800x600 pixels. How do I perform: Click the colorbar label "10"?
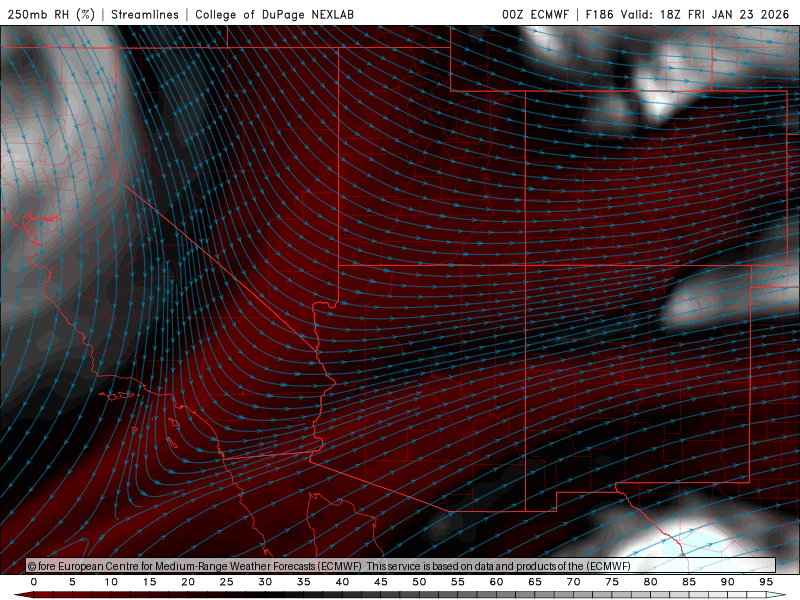click(x=111, y=582)
